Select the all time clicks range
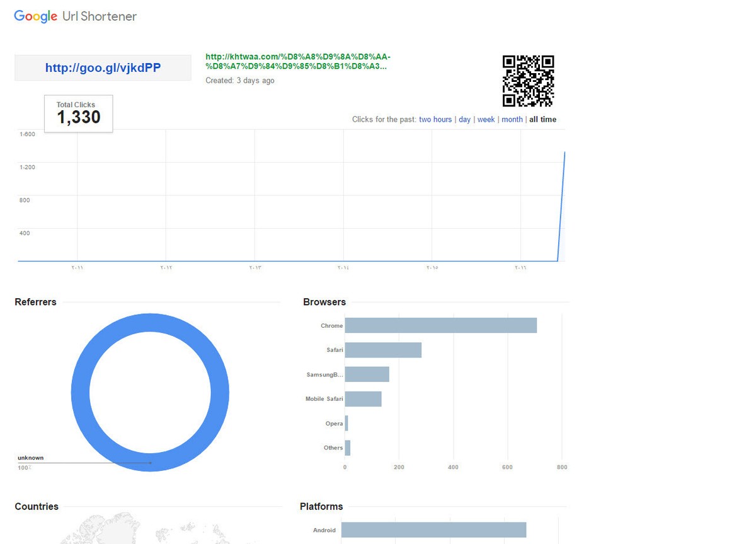The image size is (756, 544). point(543,119)
